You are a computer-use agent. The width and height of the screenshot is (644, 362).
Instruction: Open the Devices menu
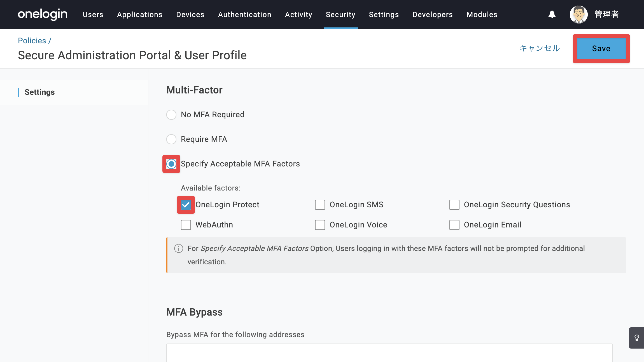(190, 15)
